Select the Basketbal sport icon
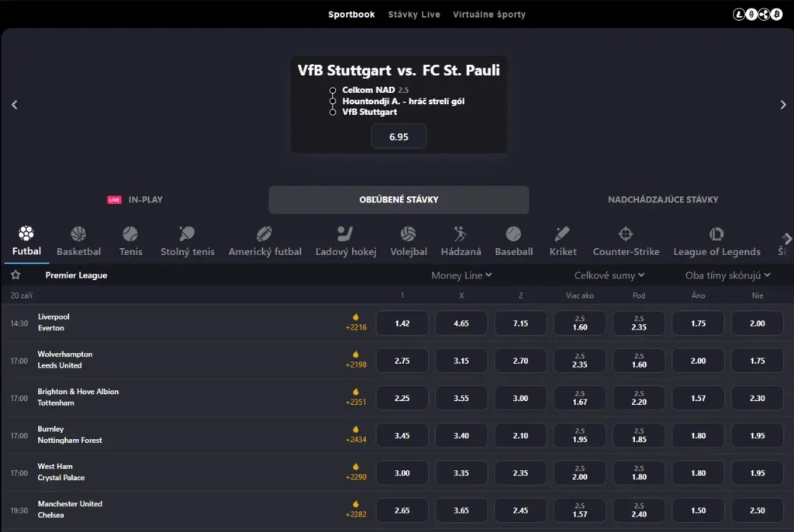 coord(78,234)
